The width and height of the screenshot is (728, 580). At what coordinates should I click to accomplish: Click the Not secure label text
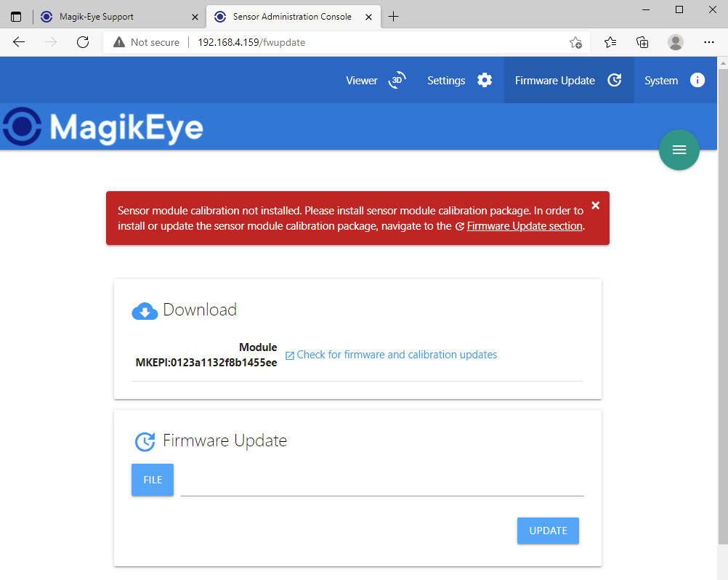point(155,42)
